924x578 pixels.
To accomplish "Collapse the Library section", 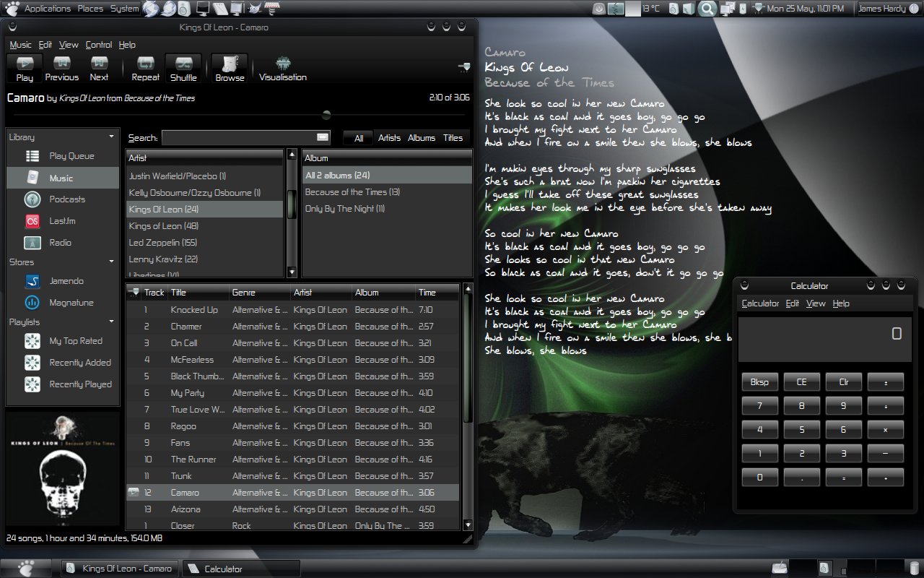I will pos(111,137).
